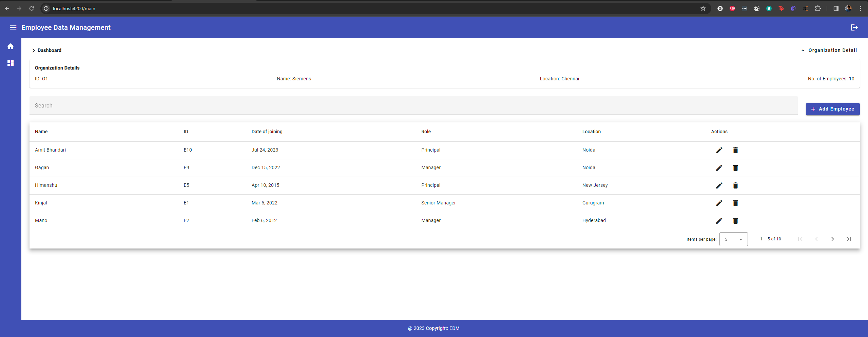This screenshot has width=868, height=337.
Task: Delete the Gagan employee record
Action: pos(735,168)
